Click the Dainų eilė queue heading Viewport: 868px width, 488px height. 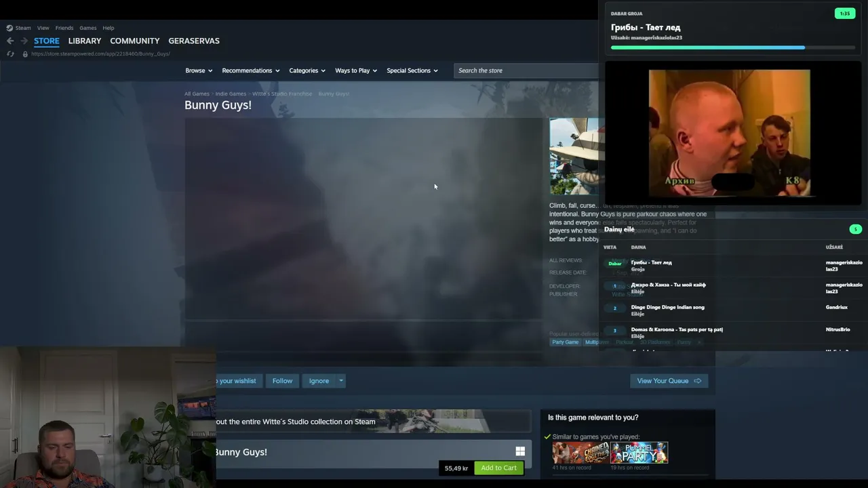[619, 230]
